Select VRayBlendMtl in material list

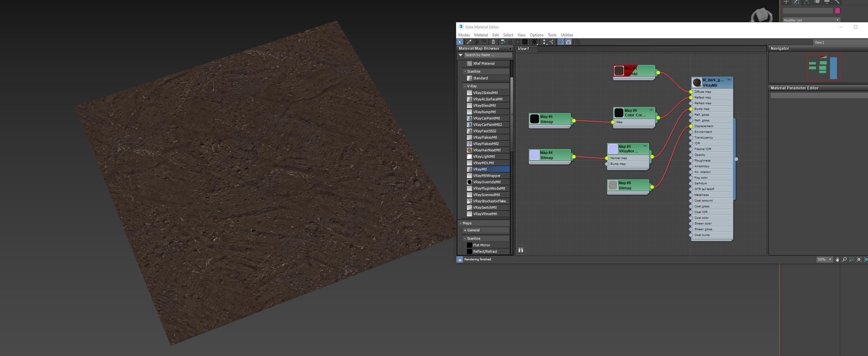[488, 105]
